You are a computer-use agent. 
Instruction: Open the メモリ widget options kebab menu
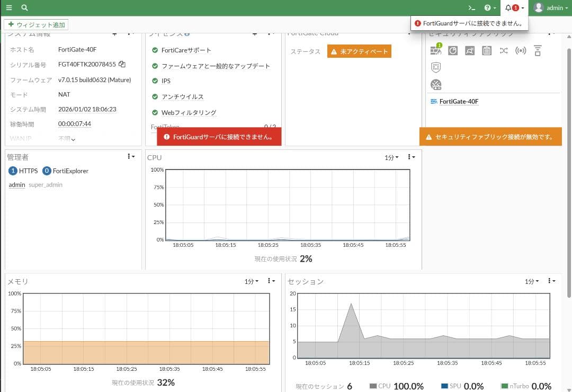(x=270, y=281)
